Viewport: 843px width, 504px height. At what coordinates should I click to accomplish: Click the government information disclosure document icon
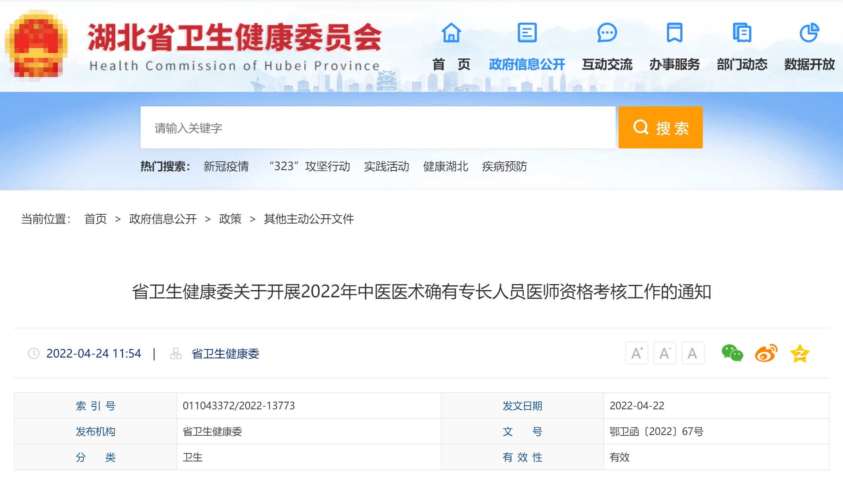pos(527,33)
